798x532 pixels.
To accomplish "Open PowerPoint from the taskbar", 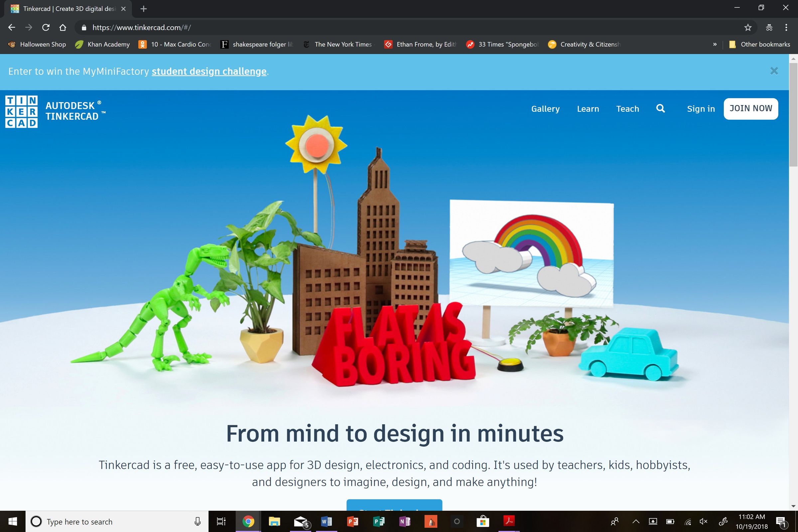I will (353, 521).
